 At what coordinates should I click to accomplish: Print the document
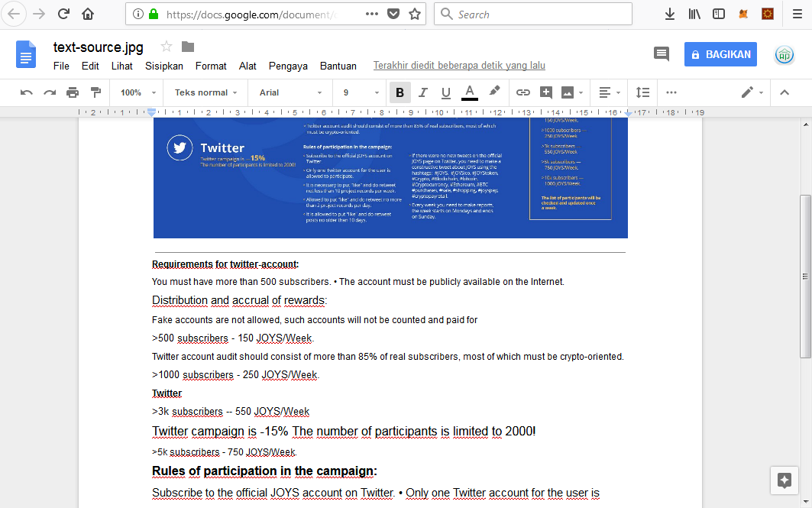[x=73, y=92]
